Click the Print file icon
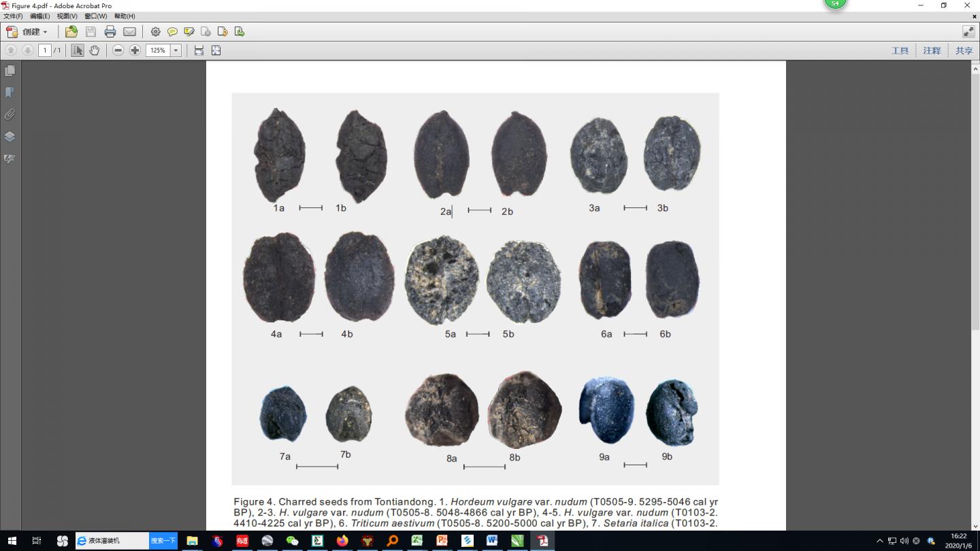Screen dimensions: 980x551 pos(110,31)
